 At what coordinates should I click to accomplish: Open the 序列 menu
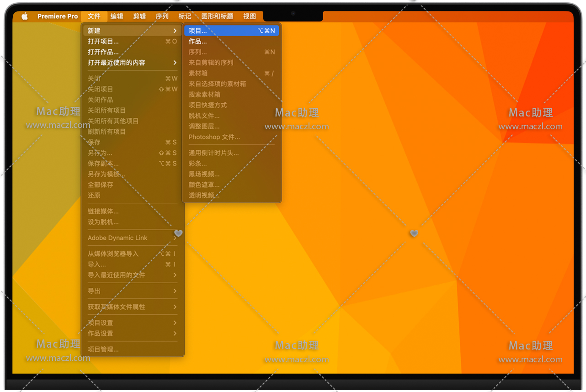click(x=162, y=16)
